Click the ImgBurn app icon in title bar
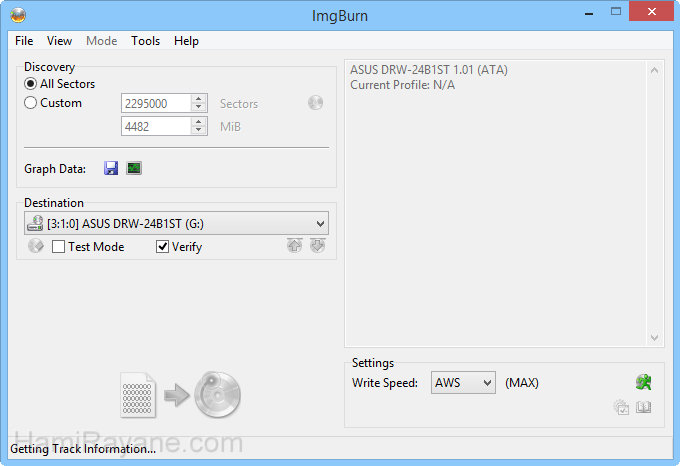 pos(18,16)
